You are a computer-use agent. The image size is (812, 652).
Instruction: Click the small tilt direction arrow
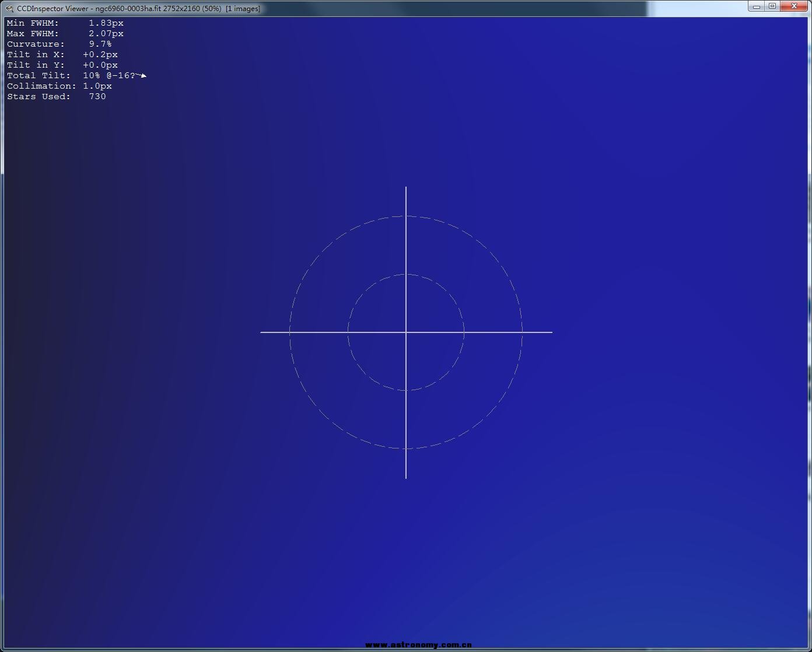[142, 75]
